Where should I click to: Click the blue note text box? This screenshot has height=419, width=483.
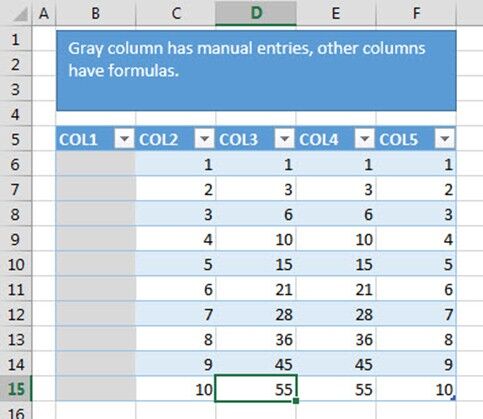tap(256, 71)
